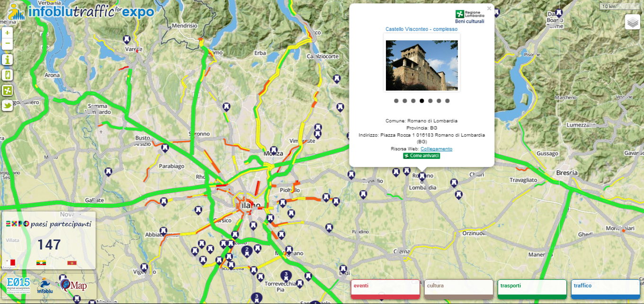
Task: Click the Castello Visconteo photo thumbnail
Action: 421,65
